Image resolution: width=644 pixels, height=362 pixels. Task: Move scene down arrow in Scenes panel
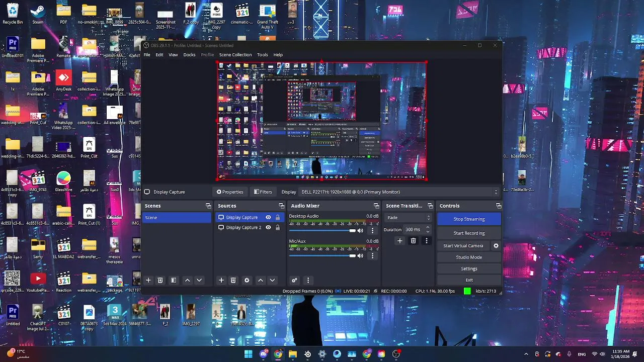199,280
